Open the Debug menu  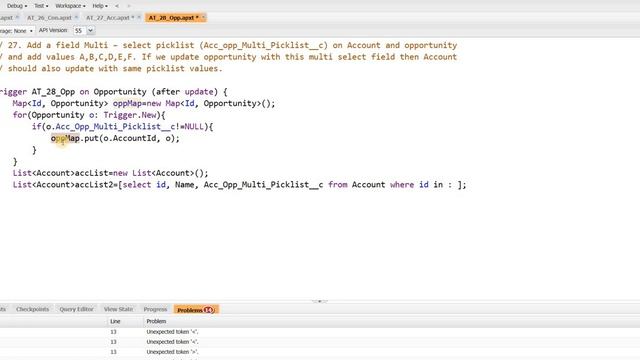click(x=17, y=6)
